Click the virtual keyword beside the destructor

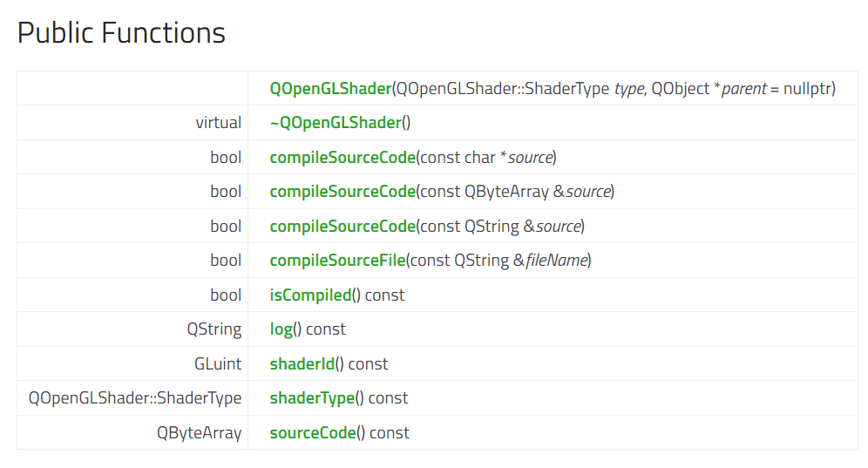[218, 123]
